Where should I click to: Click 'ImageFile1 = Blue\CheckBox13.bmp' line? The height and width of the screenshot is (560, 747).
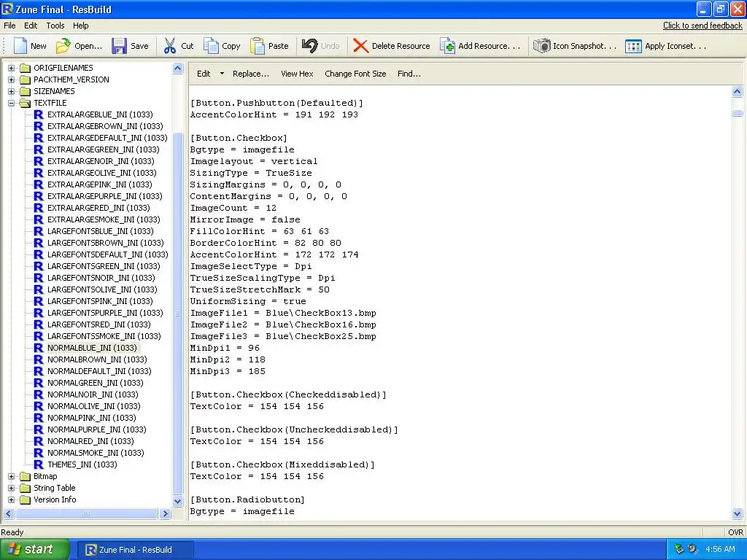pos(283,313)
